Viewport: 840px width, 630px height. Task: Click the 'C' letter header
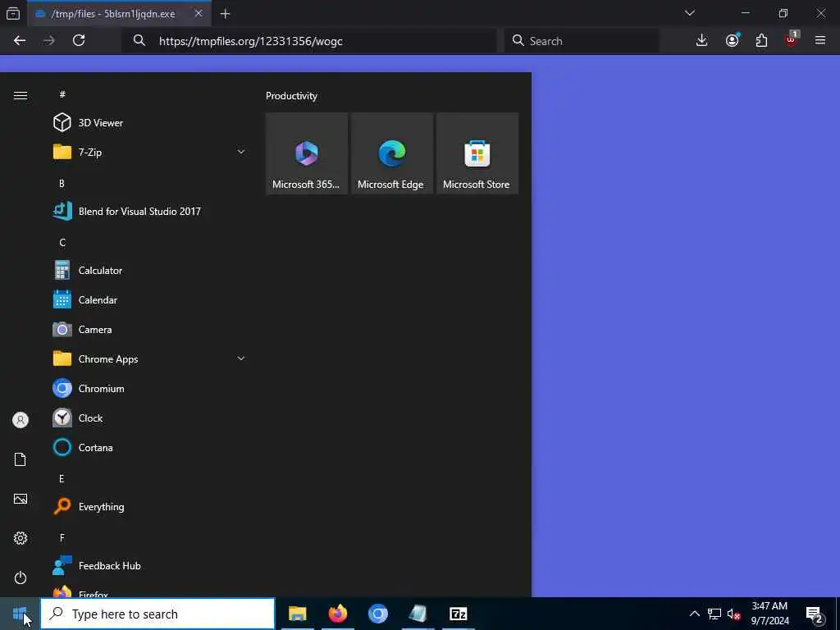click(62, 243)
